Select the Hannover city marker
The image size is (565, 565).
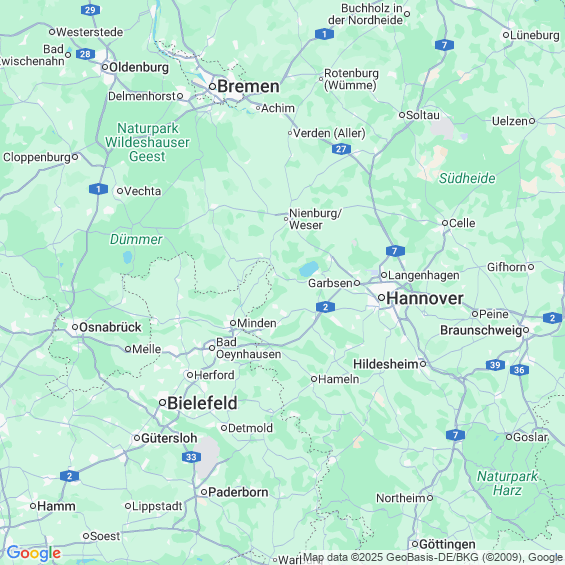click(x=381, y=298)
